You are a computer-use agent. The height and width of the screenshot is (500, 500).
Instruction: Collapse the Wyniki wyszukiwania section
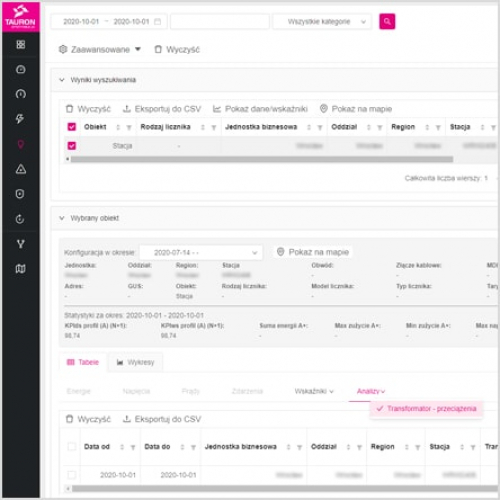[62, 80]
